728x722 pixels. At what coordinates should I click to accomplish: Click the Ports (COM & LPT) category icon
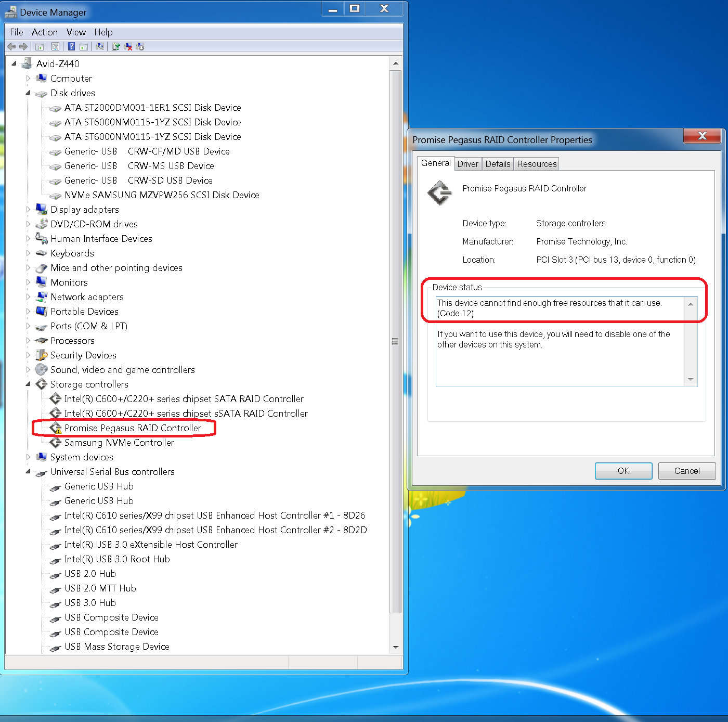point(41,327)
